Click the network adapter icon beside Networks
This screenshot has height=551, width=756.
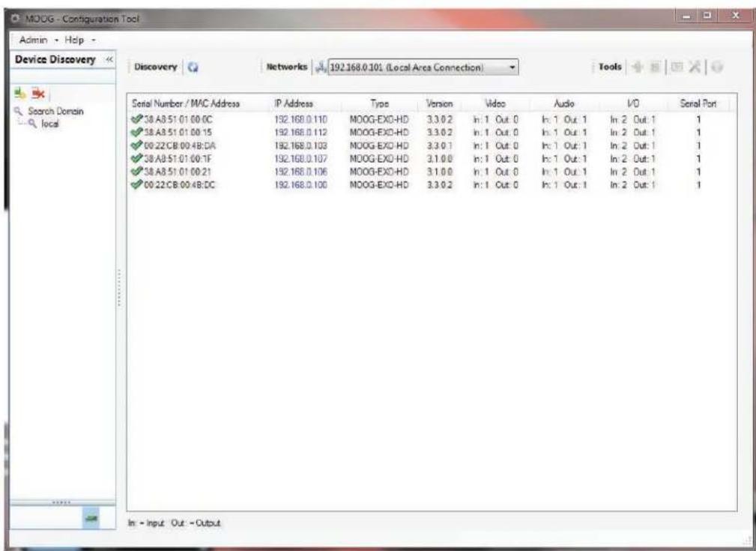click(321, 67)
